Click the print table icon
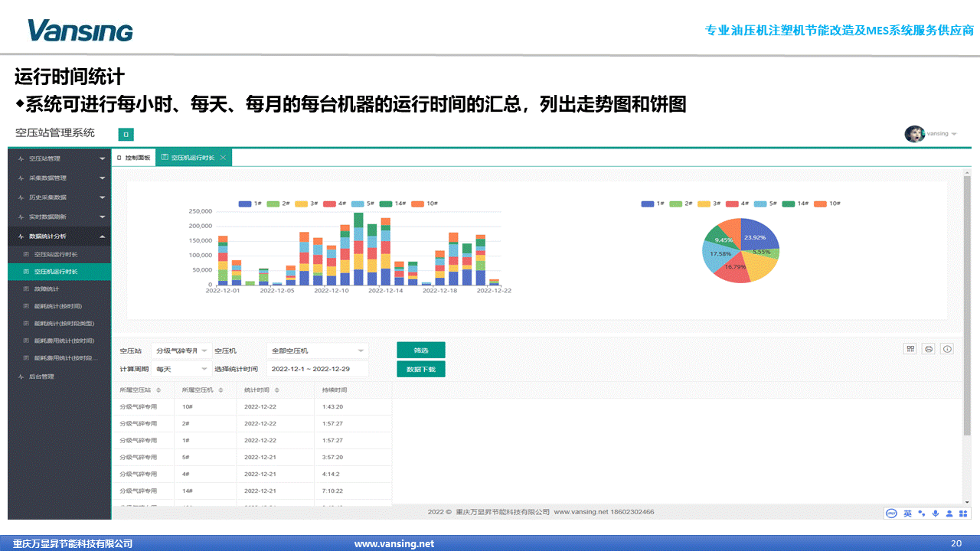The width and height of the screenshot is (980, 551). point(929,349)
